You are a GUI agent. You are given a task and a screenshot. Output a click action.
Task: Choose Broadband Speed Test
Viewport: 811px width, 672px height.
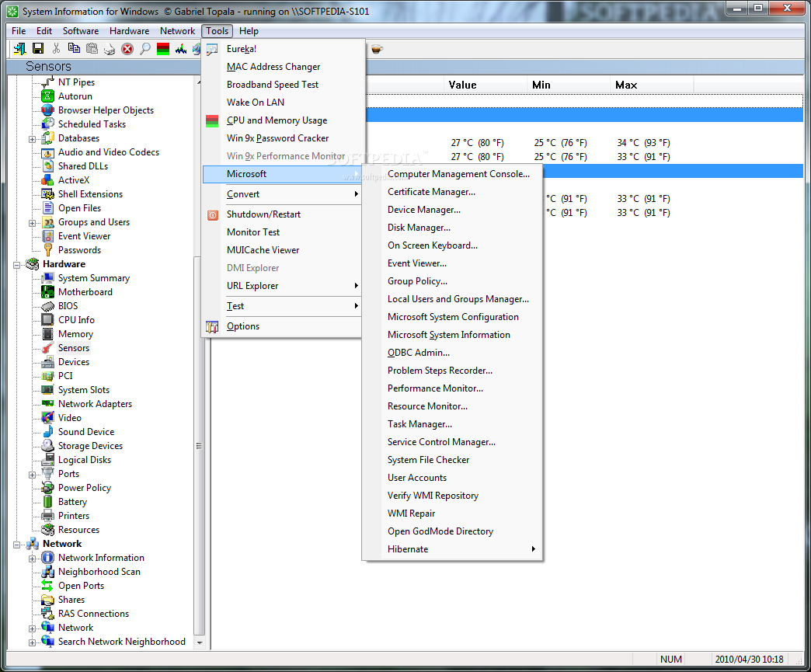pyautogui.click(x=282, y=85)
